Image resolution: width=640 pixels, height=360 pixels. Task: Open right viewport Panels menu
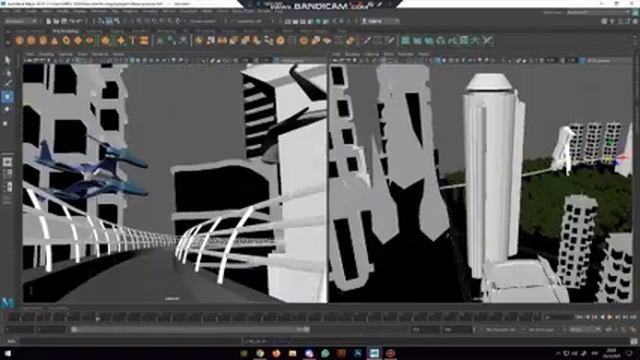click(x=424, y=54)
